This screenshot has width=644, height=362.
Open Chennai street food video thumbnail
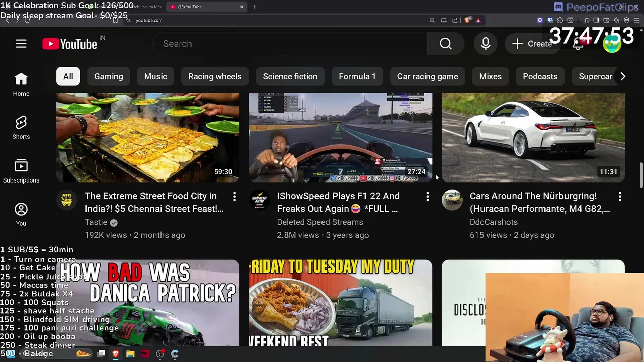(148, 137)
